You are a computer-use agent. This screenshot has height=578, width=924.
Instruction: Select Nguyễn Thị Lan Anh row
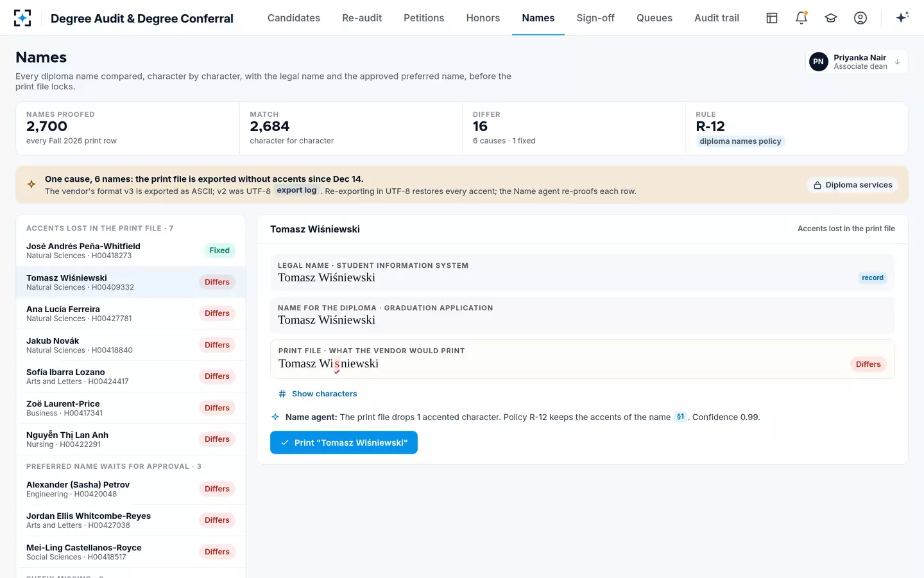[131, 439]
